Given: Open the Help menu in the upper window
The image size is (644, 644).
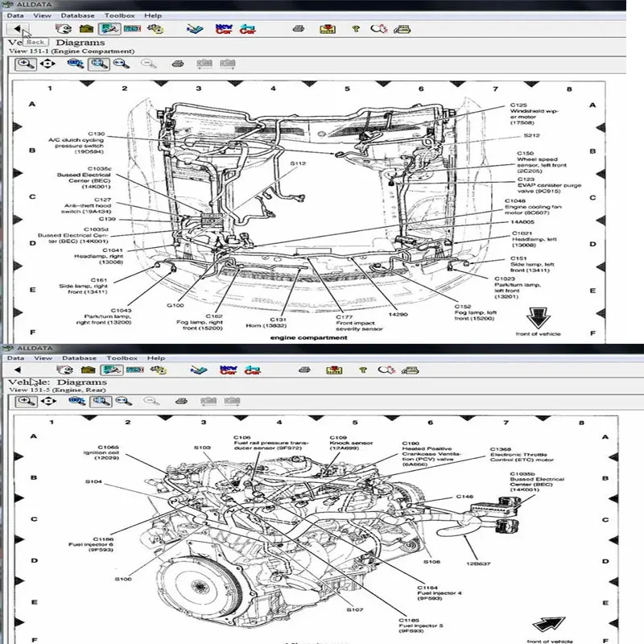Looking at the screenshot, I should [x=153, y=15].
